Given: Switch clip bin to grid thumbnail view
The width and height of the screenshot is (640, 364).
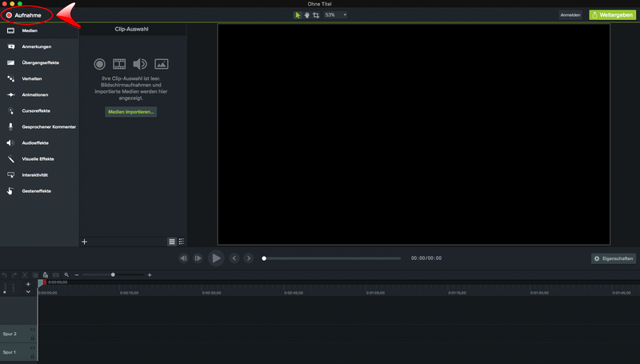Looking at the screenshot, I should (172, 242).
